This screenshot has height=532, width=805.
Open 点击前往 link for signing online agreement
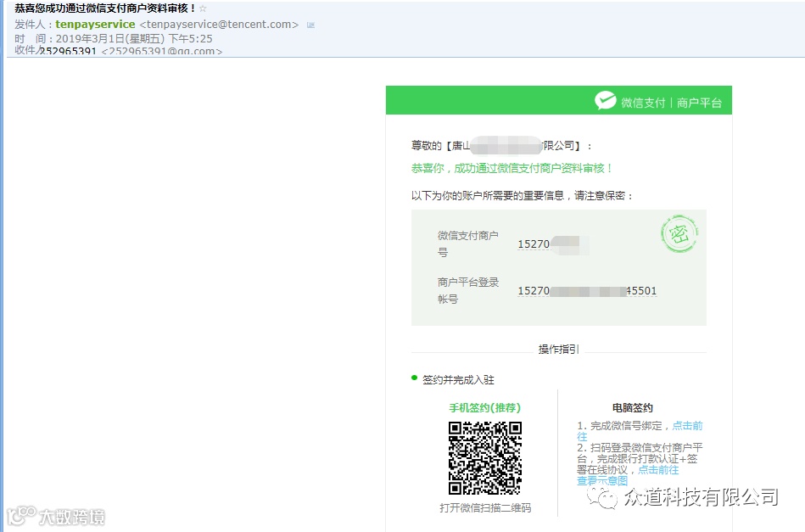658,470
